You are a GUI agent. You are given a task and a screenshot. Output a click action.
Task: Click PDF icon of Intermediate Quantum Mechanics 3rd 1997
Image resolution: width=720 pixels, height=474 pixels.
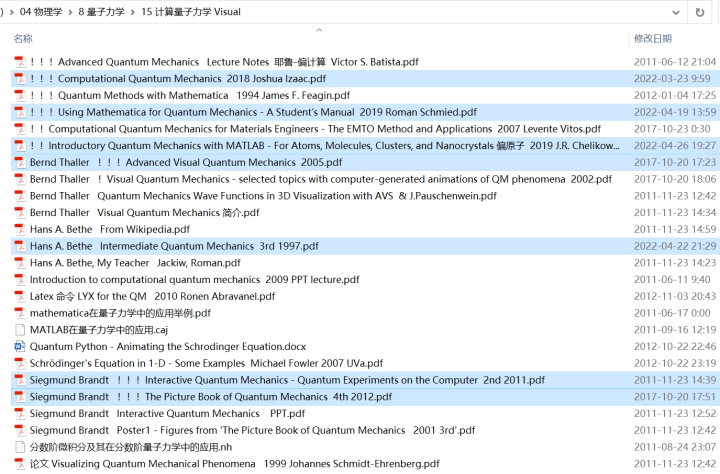[x=20, y=246]
